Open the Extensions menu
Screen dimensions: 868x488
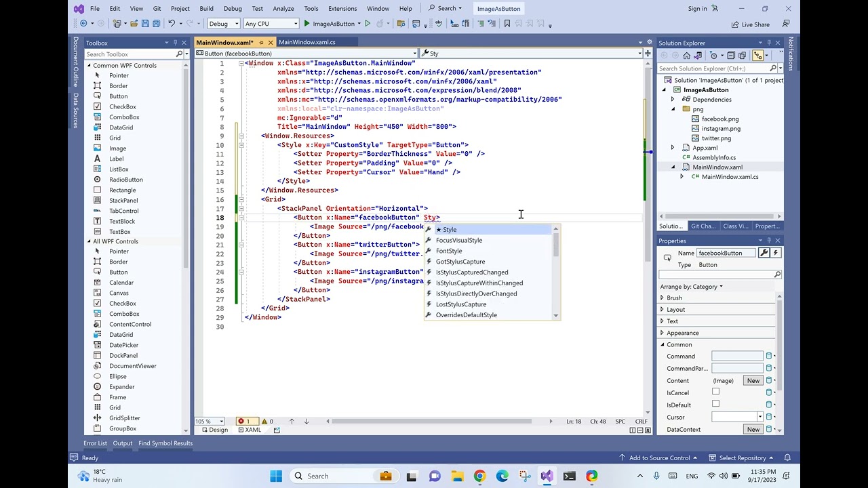[342, 9]
